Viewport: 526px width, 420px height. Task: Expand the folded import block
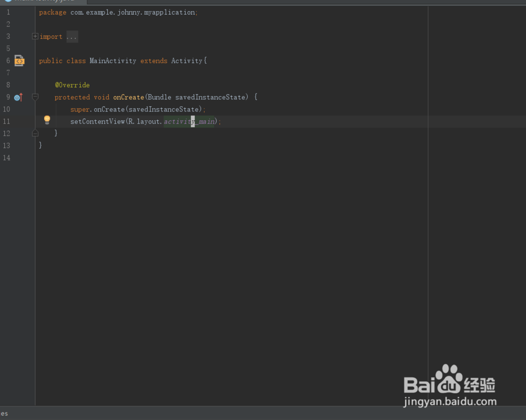[35, 36]
